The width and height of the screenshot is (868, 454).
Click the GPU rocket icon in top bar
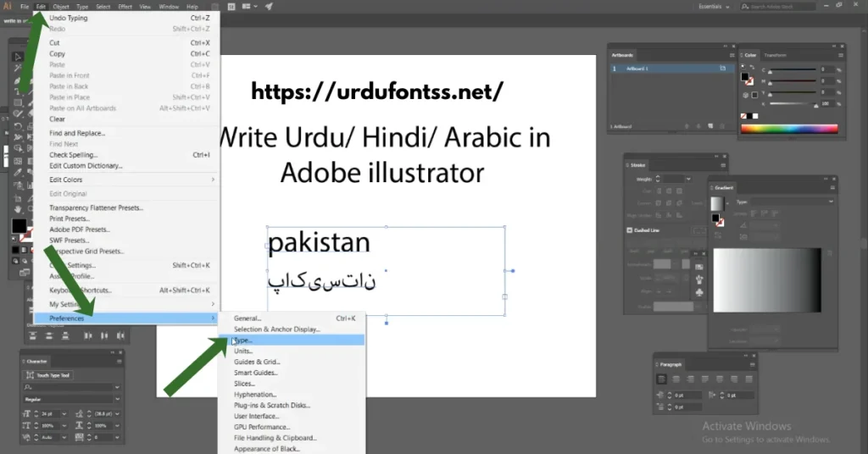point(269,7)
